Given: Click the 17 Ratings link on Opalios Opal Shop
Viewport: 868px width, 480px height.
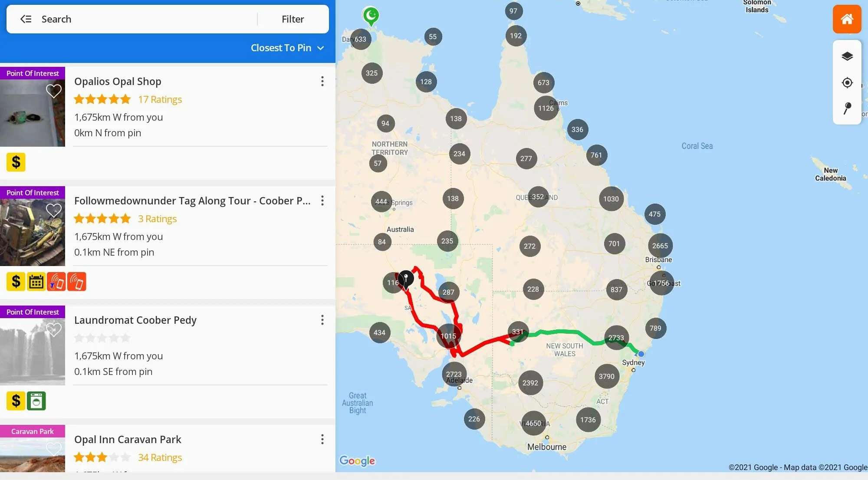Looking at the screenshot, I should click(160, 99).
